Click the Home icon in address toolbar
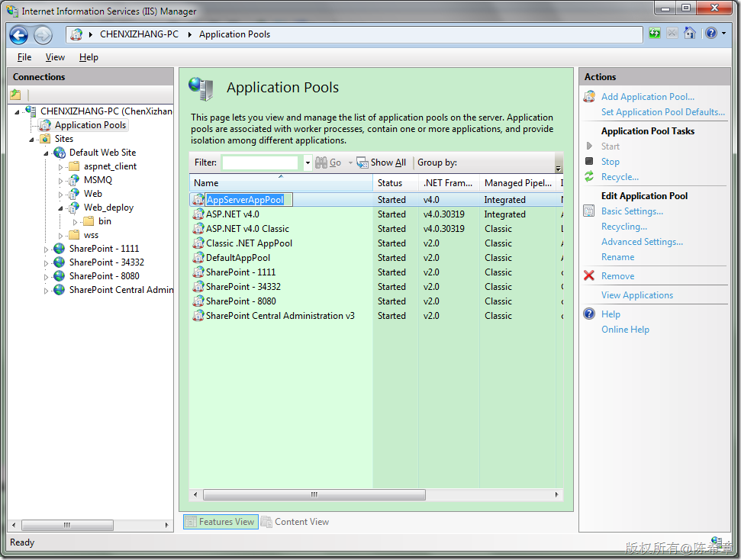The height and width of the screenshot is (560, 741). coord(690,34)
